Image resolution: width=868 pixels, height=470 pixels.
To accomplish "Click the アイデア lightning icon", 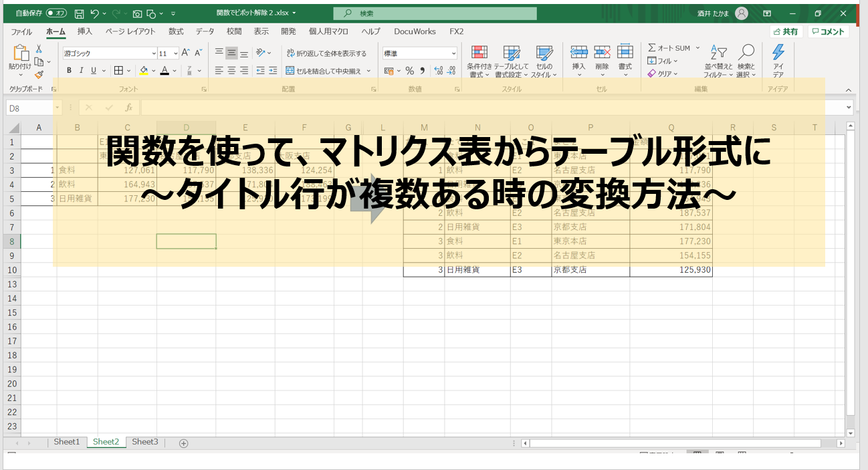I will [778, 61].
